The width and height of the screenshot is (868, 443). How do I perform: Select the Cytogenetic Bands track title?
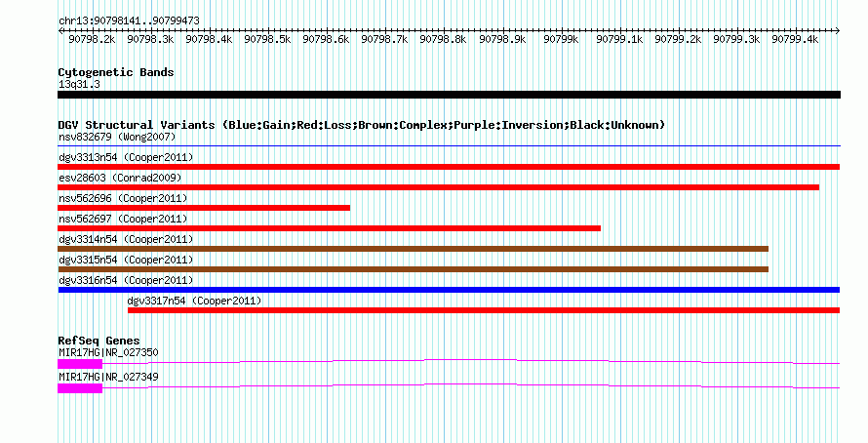[116, 72]
